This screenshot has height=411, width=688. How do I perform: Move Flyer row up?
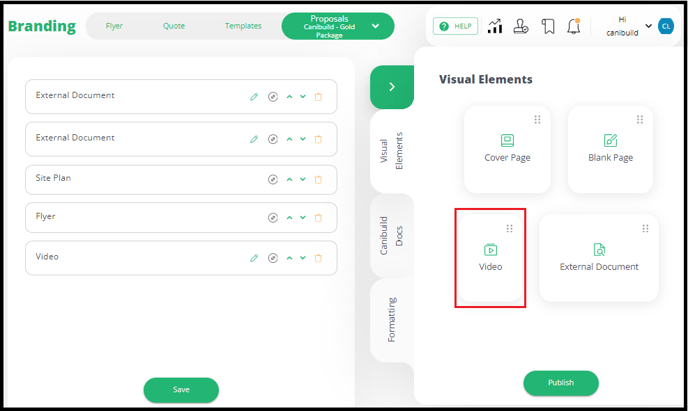coord(290,218)
